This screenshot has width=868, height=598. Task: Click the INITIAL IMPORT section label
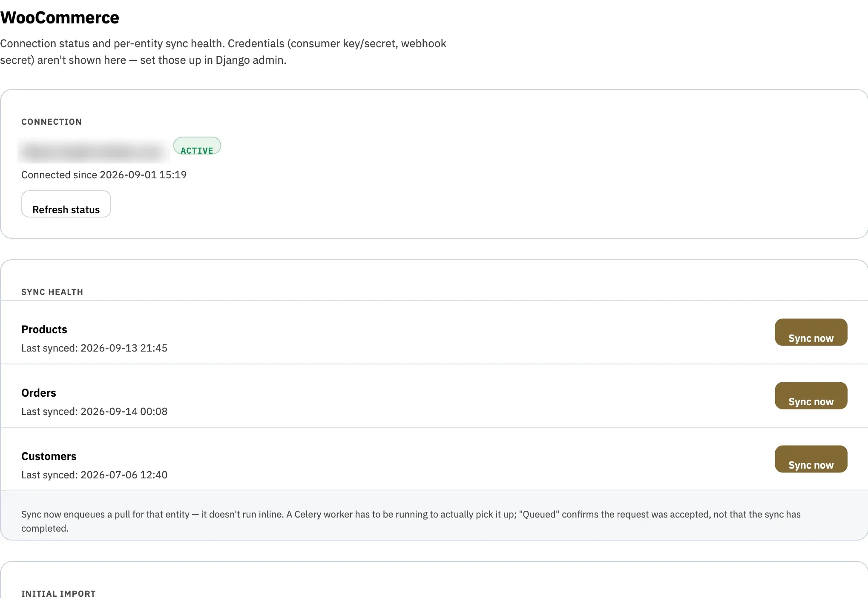click(58, 593)
